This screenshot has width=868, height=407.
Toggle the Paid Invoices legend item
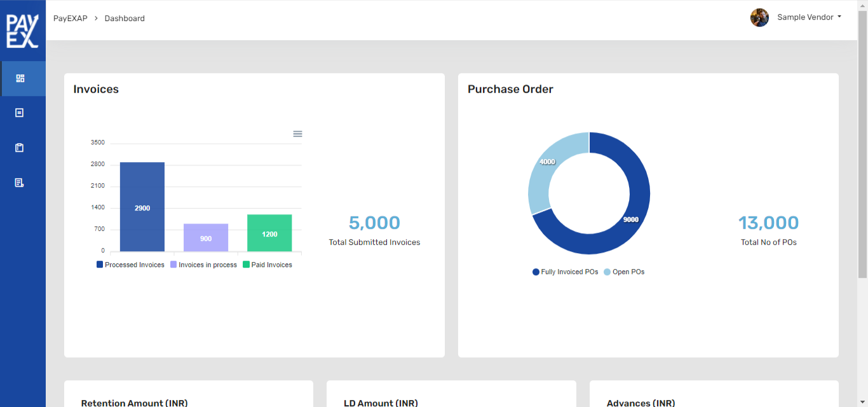click(268, 265)
